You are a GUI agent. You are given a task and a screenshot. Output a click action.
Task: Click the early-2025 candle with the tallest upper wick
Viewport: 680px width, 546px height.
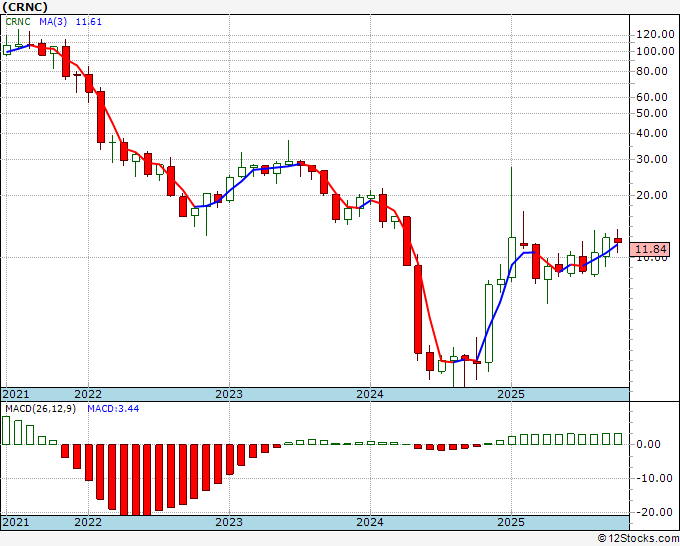pyautogui.click(x=512, y=258)
